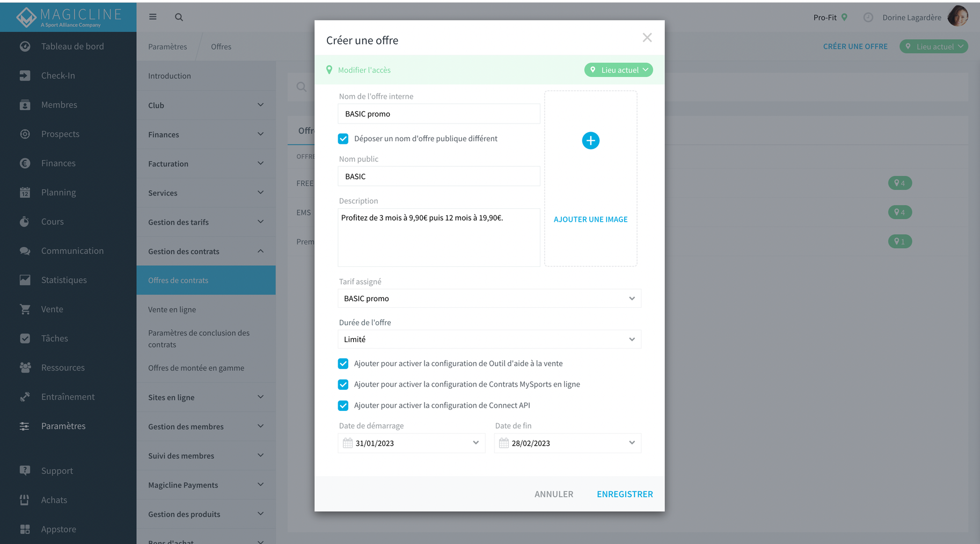Open the Statistiques sidebar icon
The width and height of the screenshot is (980, 544).
[25, 280]
